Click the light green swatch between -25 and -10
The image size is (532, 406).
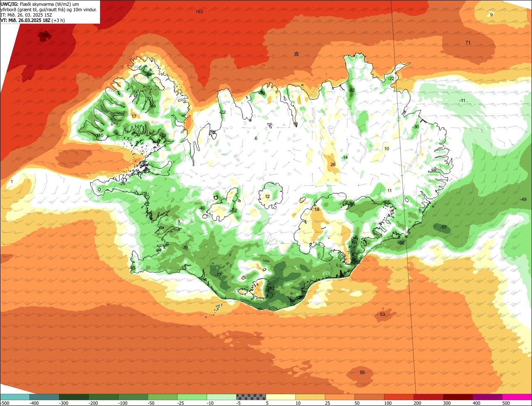pos(192,397)
